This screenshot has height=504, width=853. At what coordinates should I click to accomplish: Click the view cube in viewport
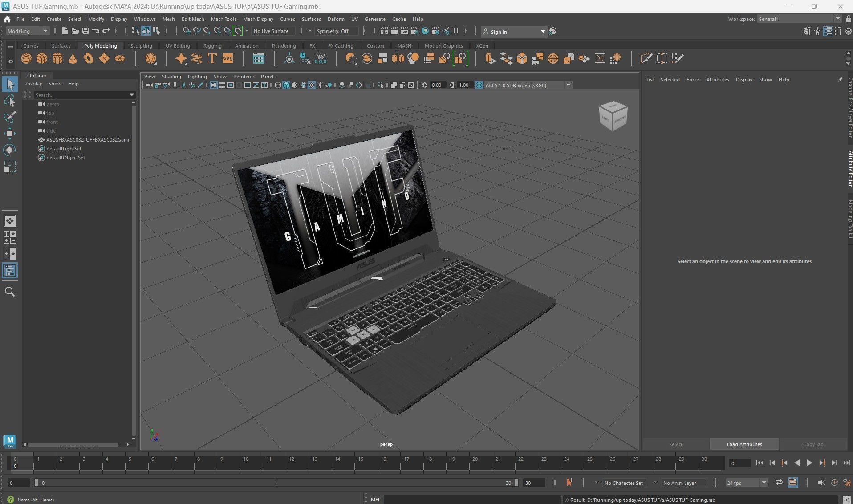[613, 116]
